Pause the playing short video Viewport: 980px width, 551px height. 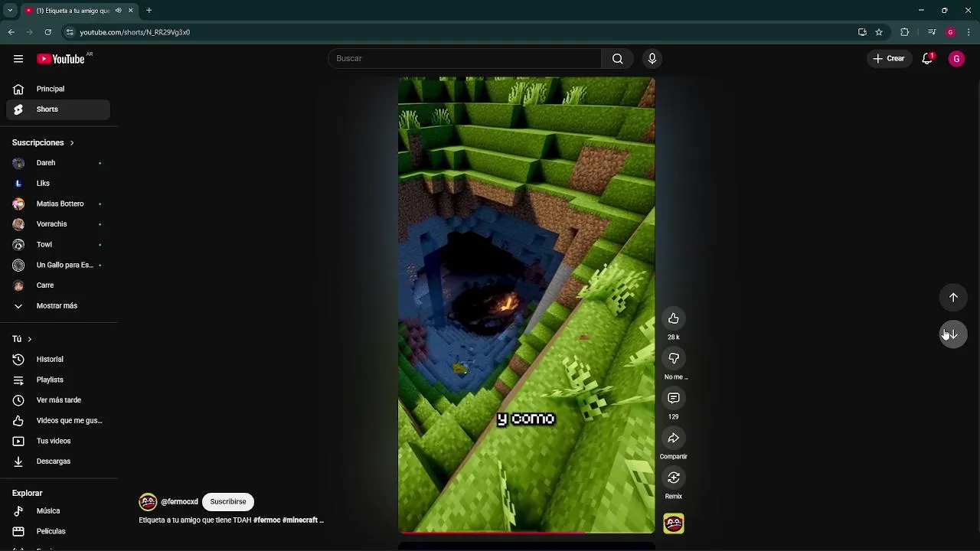pyautogui.click(x=527, y=305)
